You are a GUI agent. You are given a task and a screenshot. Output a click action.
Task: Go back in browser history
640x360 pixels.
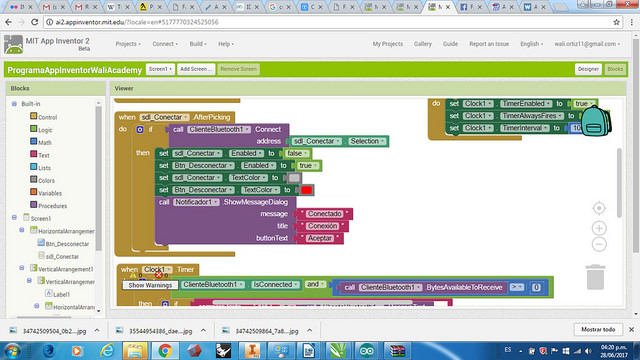9,22
